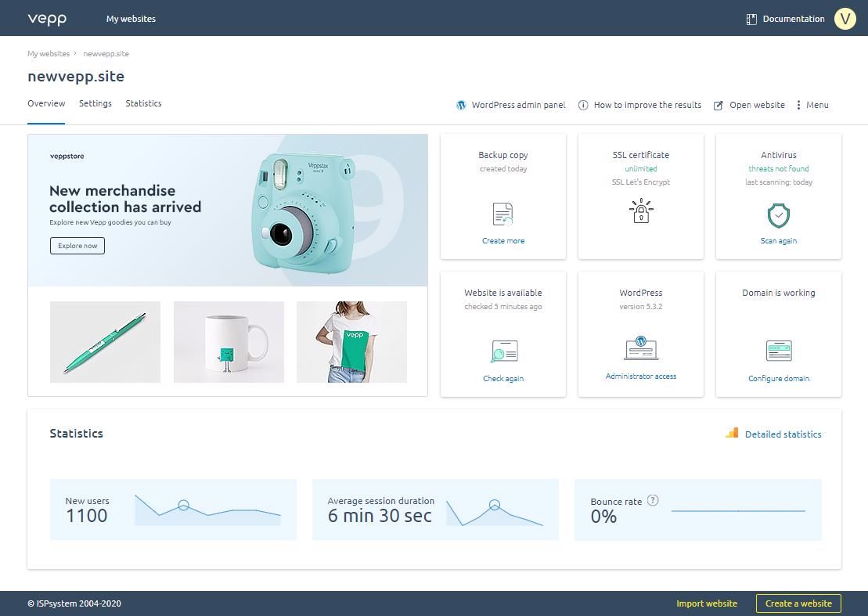Switch to the Statistics tab
The width and height of the screenshot is (868, 616).
pyautogui.click(x=143, y=103)
